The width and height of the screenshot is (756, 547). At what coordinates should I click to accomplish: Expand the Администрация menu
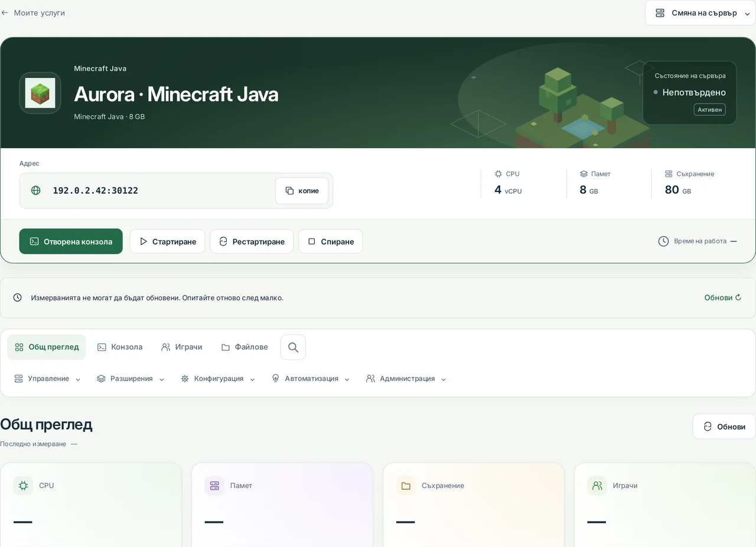coord(406,379)
